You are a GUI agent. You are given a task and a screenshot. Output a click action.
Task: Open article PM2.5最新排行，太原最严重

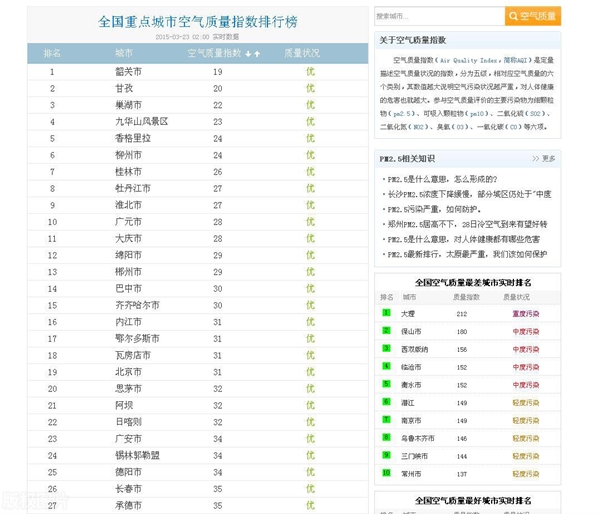460,254
